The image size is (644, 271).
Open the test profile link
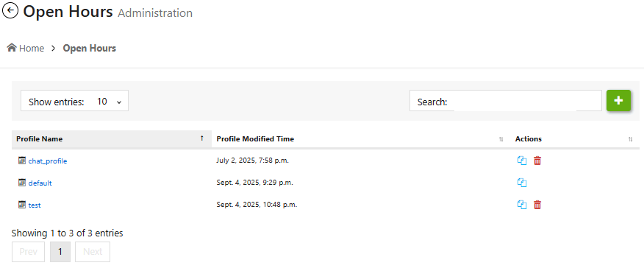coord(35,205)
